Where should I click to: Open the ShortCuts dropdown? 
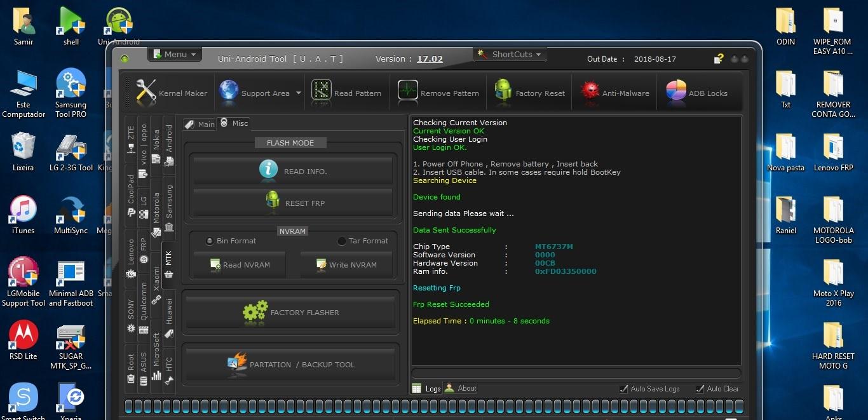510,54
